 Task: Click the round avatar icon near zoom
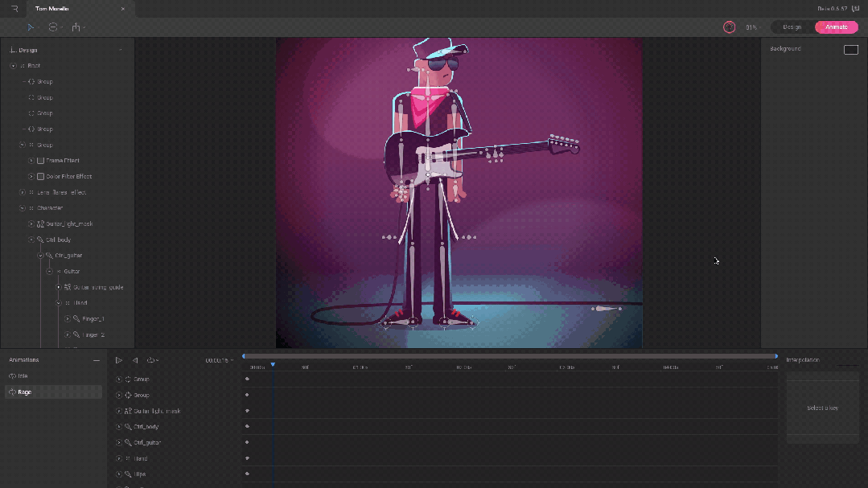pos(729,27)
